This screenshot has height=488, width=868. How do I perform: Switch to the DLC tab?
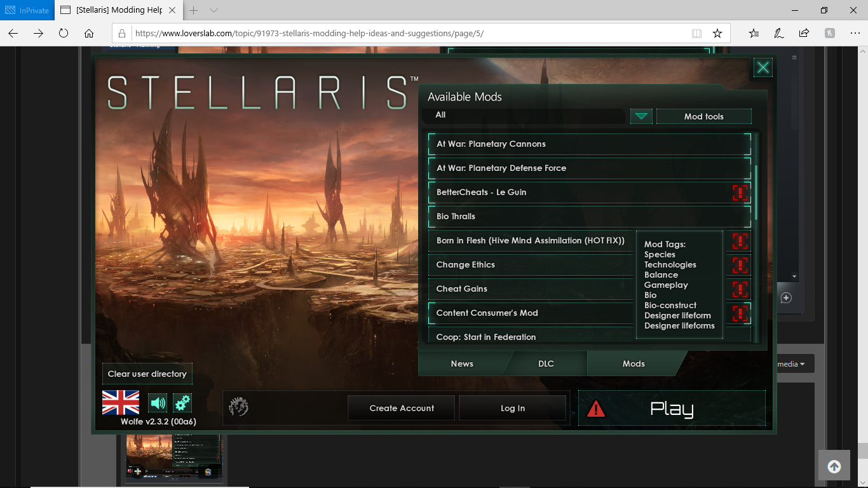coord(546,363)
